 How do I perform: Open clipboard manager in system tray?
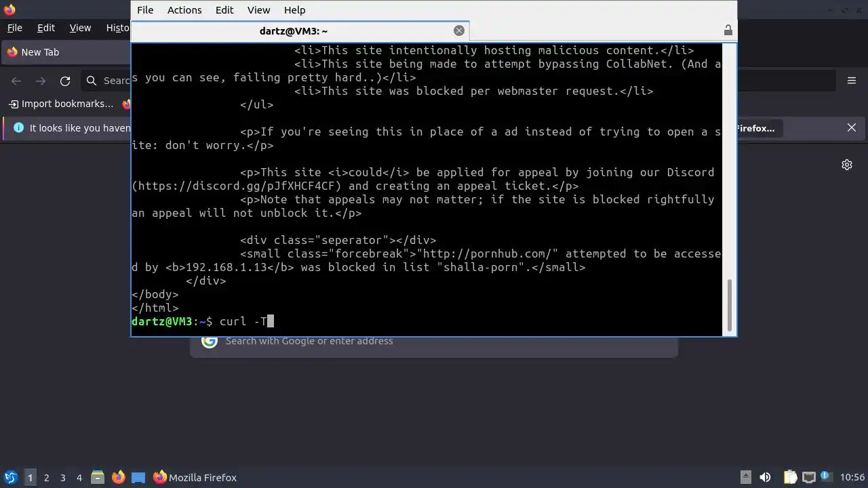coord(790,477)
